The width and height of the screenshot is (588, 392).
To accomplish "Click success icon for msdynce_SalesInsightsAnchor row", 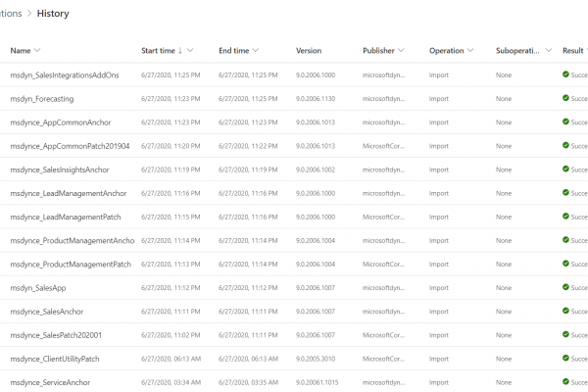I will pos(565,169).
